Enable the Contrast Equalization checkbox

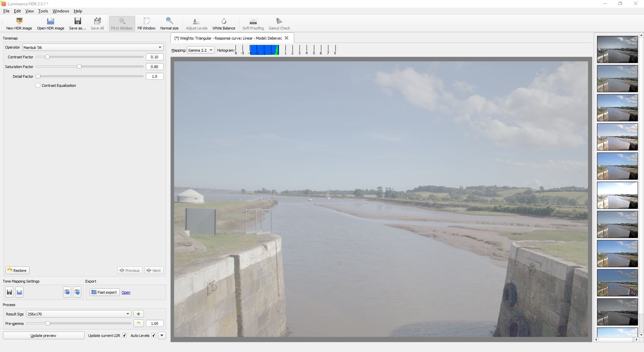38,85
